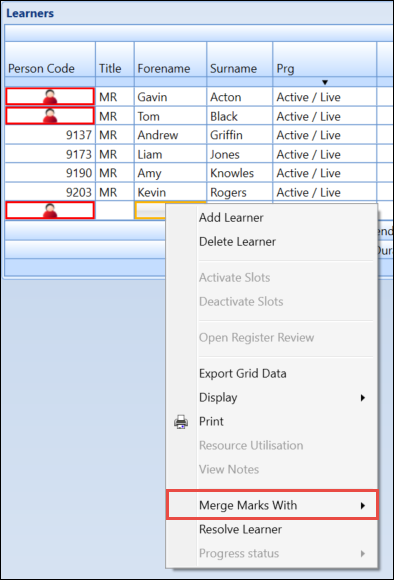394x580 pixels.
Task: Click the greyed Progress status entry
Action: 239,553
